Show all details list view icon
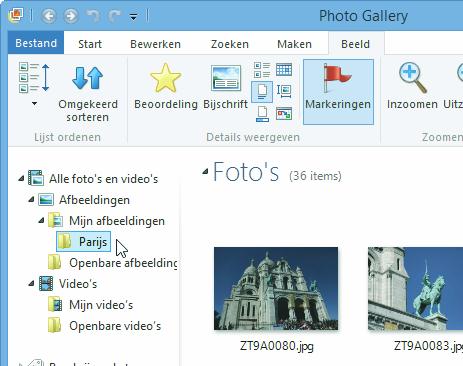The height and width of the screenshot is (366, 463). [262, 70]
